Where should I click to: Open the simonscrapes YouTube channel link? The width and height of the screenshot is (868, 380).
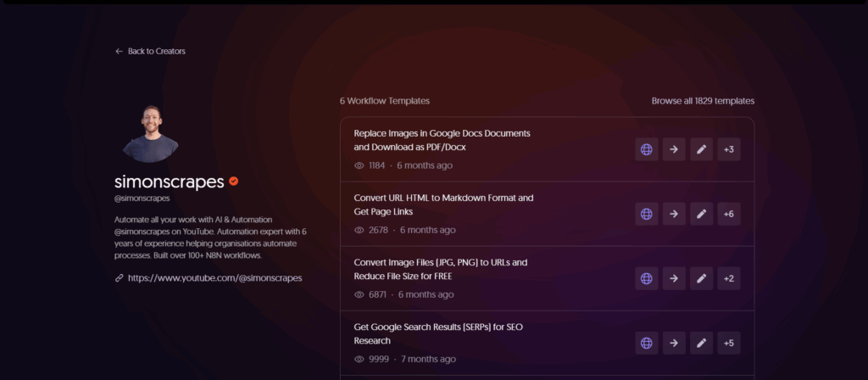pyautogui.click(x=214, y=277)
